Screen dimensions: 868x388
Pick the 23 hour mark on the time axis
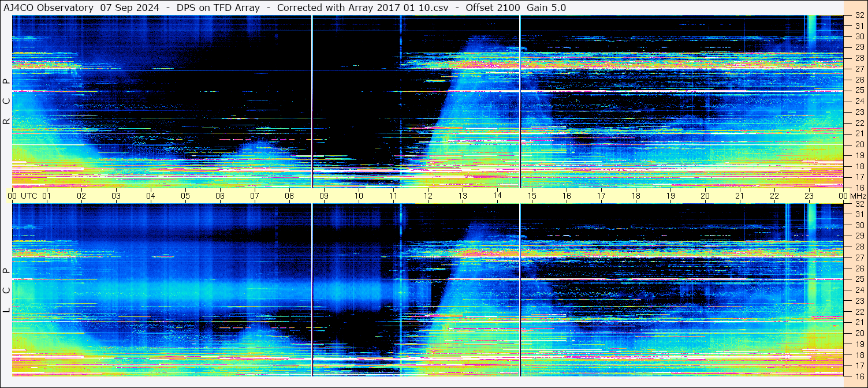coord(809,196)
